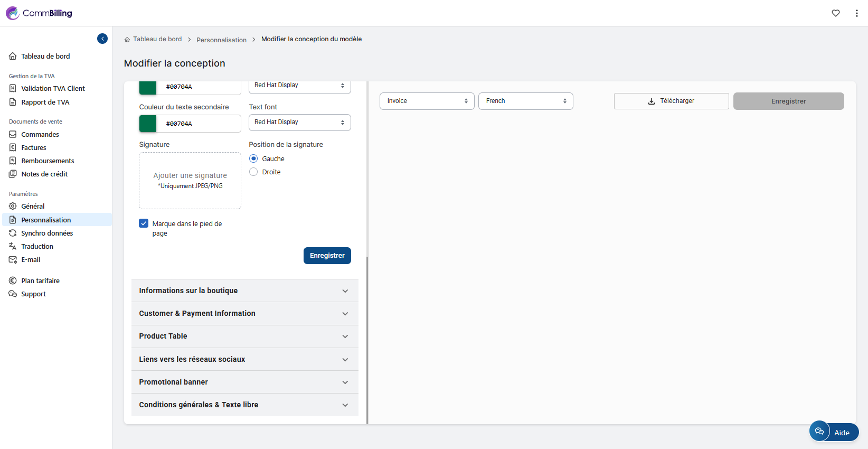Click the secondary text color green swatch
This screenshot has width=868, height=449.
148,124
